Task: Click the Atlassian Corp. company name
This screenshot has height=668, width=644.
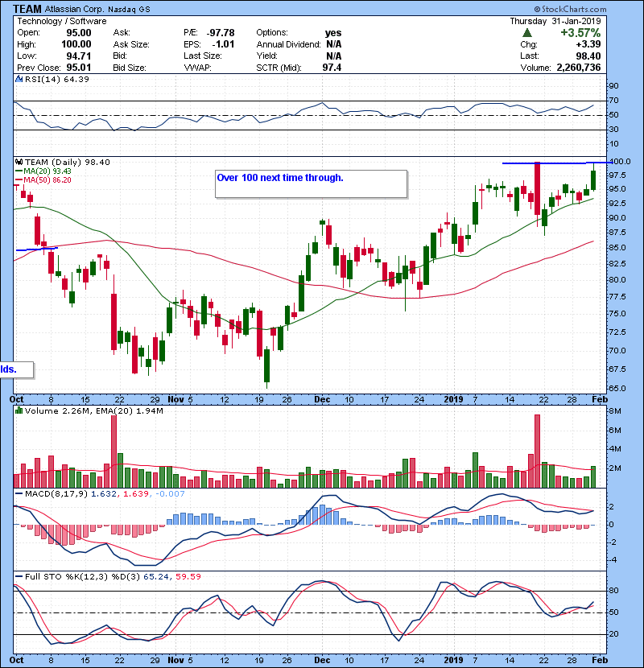Action: point(75,9)
